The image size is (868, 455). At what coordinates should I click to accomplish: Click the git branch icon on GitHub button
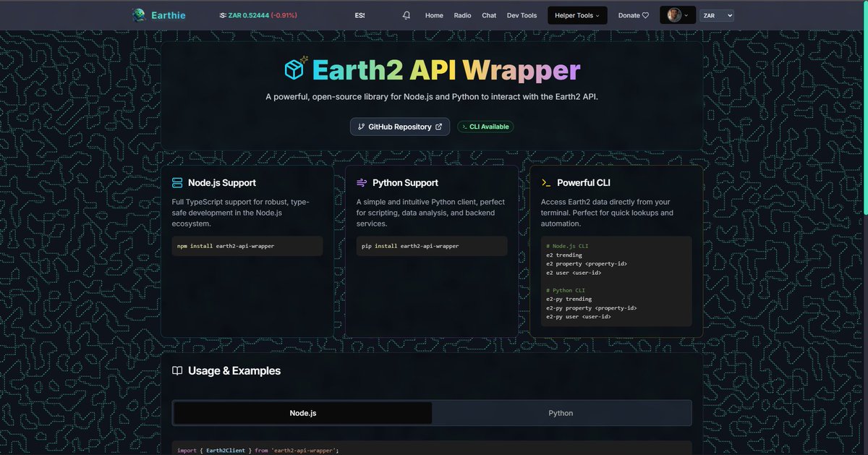point(361,127)
